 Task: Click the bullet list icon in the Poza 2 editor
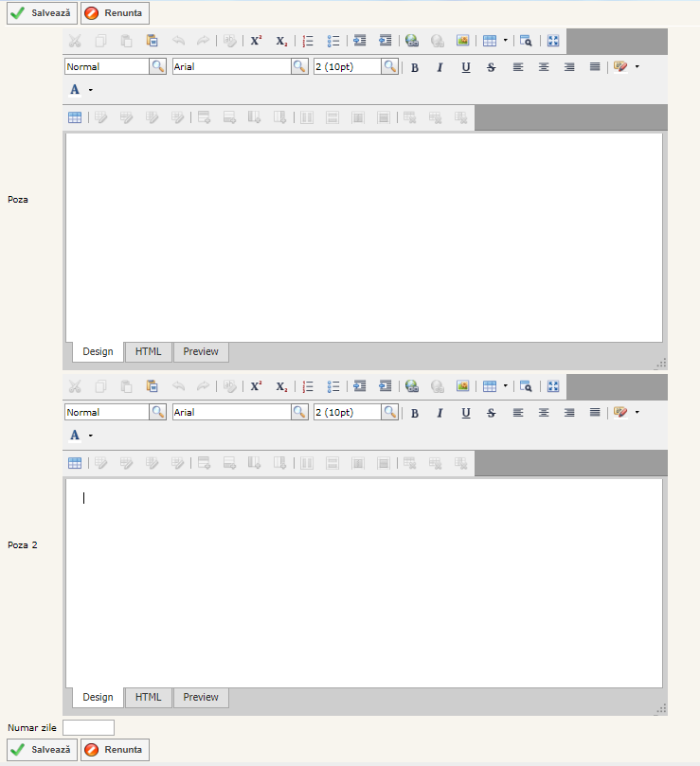[333, 386]
